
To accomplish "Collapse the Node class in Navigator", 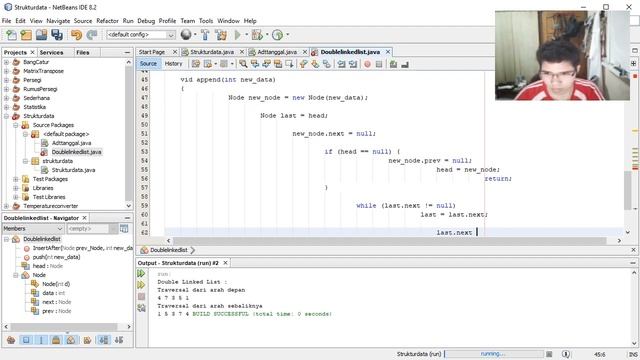I will [16, 275].
